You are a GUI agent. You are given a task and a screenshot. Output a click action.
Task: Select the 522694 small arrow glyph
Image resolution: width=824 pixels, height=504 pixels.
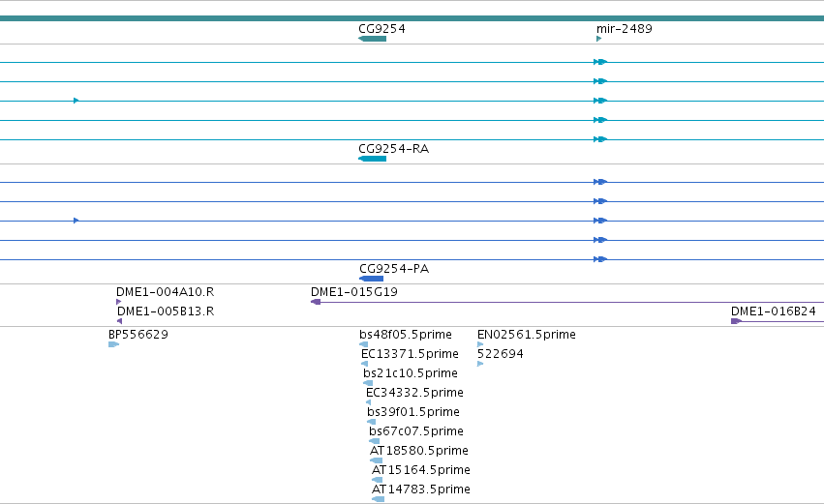[x=480, y=364]
